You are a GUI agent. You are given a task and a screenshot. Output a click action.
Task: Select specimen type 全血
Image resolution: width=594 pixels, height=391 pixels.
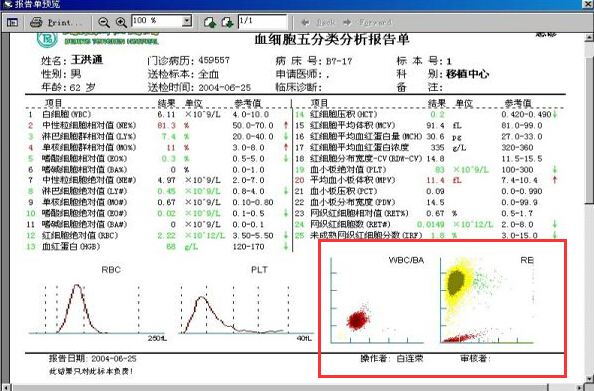click(x=208, y=74)
